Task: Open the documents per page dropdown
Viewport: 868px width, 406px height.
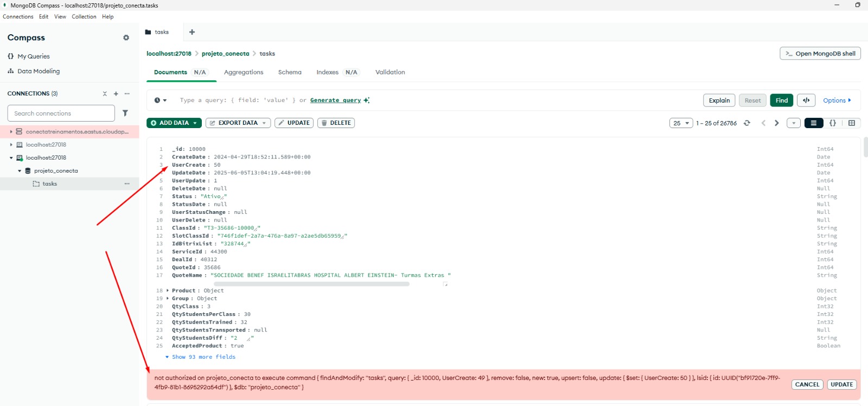Action: click(681, 123)
